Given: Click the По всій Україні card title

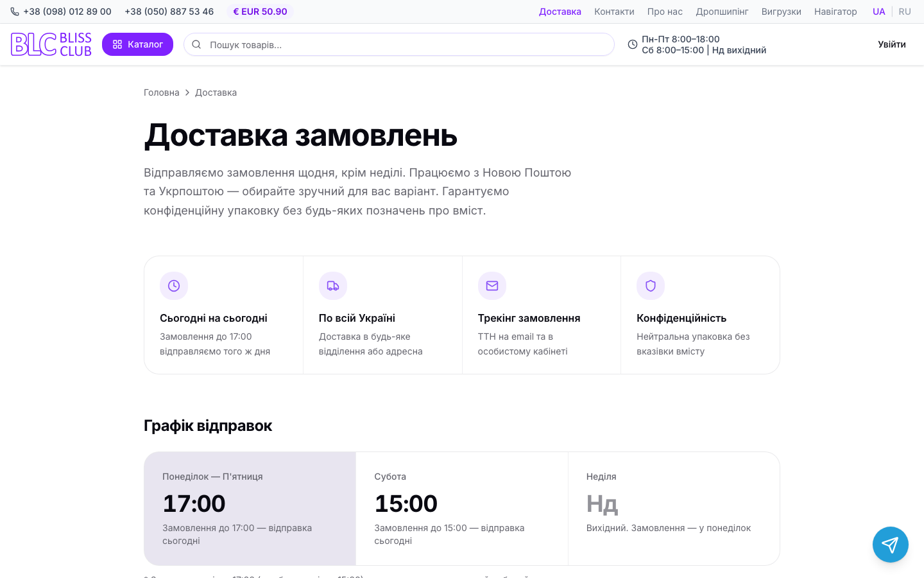Looking at the screenshot, I should [357, 318].
